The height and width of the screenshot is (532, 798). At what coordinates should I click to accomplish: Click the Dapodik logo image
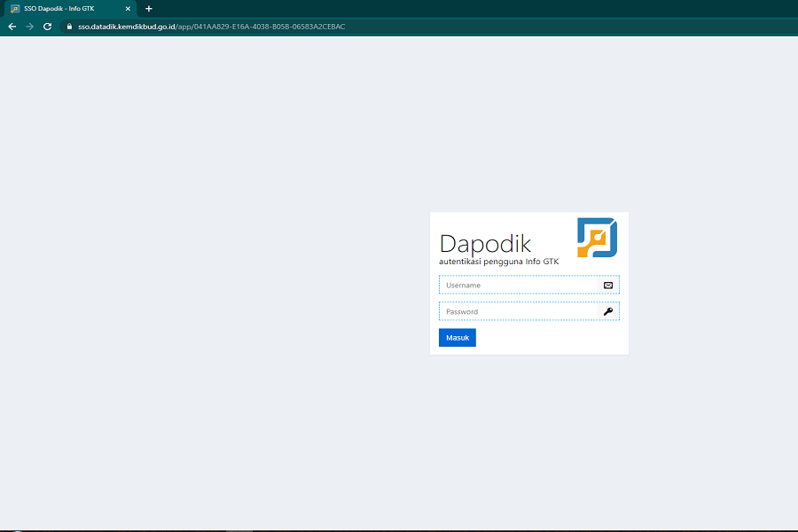pyautogui.click(x=597, y=238)
